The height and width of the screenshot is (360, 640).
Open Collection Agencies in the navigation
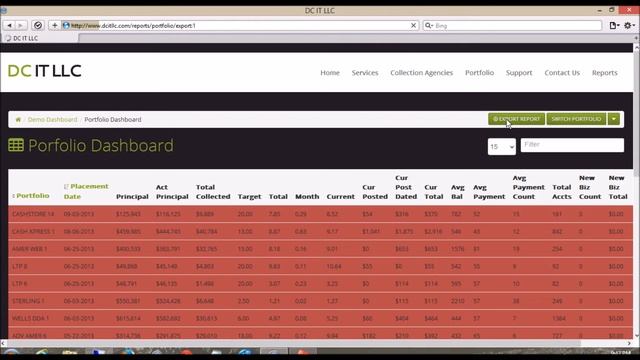coord(421,73)
